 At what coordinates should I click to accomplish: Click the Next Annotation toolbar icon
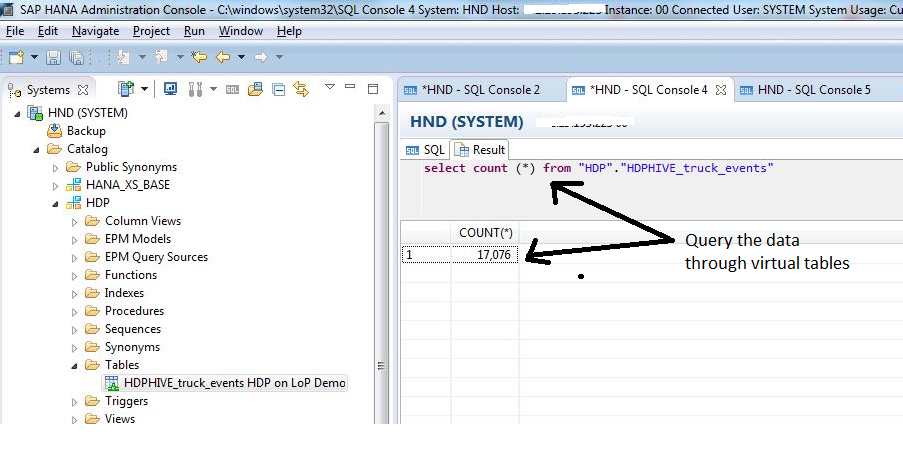123,56
